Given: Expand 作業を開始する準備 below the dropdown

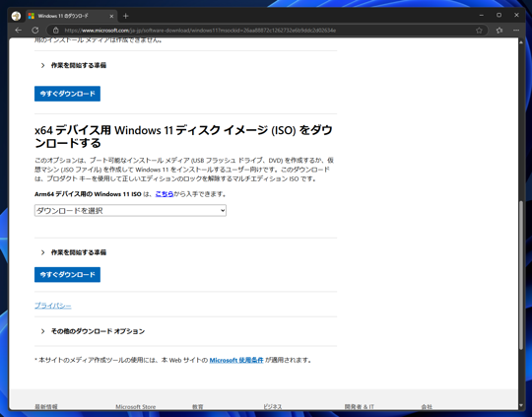Looking at the screenshot, I should tap(73, 252).
